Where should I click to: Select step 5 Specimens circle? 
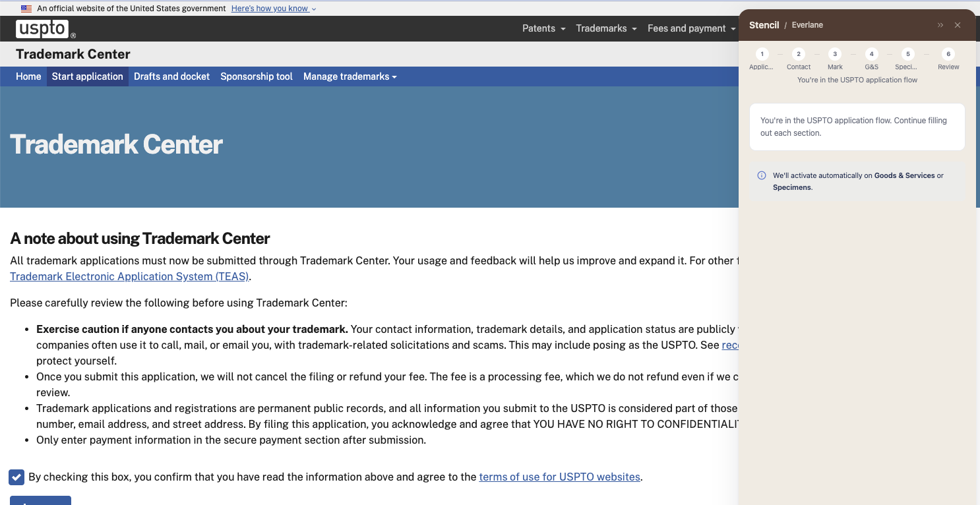tap(908, 54)
